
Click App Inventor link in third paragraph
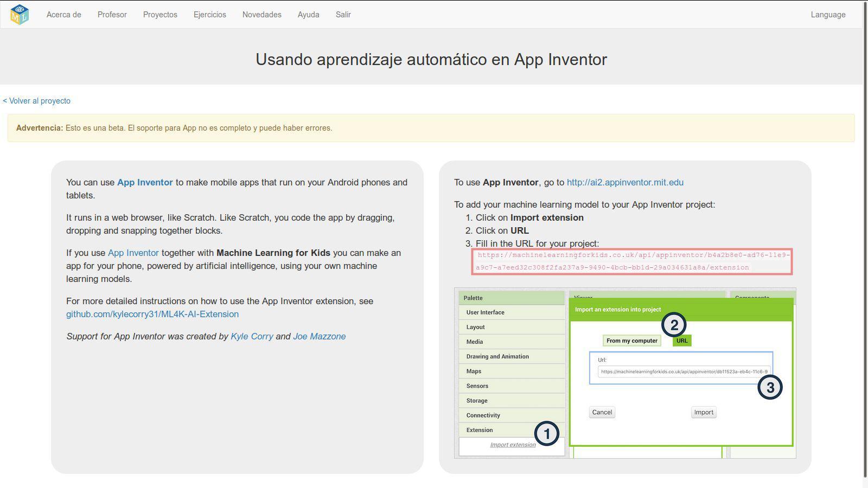[x=133, y=253]
